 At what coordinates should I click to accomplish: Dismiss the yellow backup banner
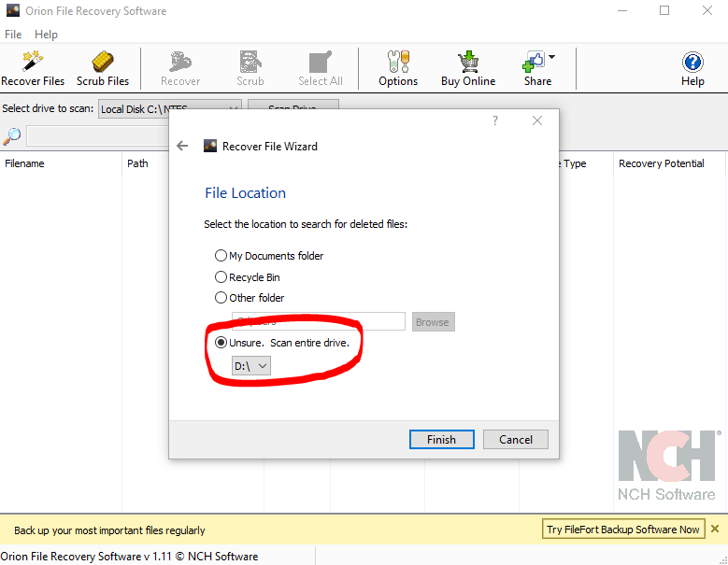[715, 529]
